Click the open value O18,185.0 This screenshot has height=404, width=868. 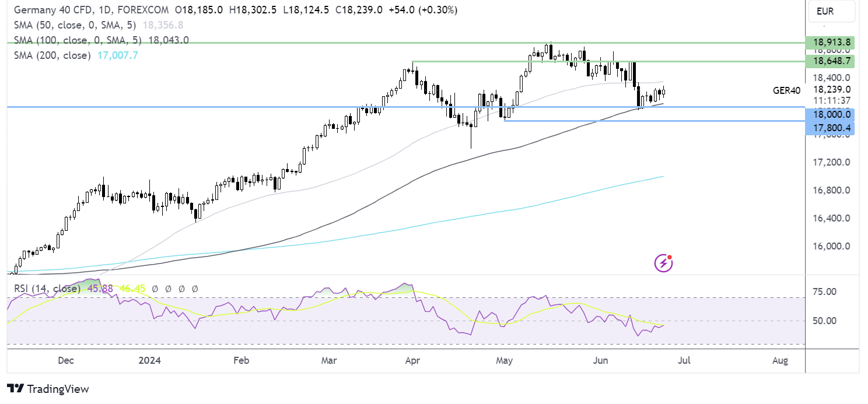click(198, 10)
